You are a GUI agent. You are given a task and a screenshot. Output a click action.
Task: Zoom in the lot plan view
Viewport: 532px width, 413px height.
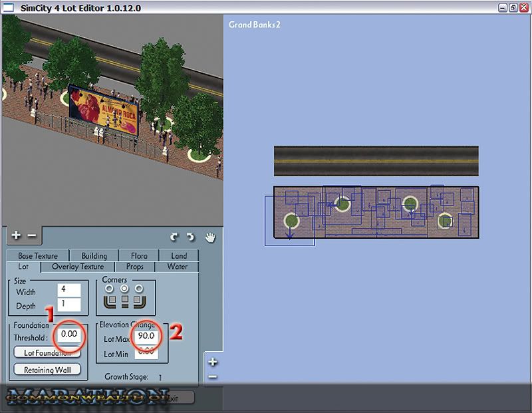(212, 362)
